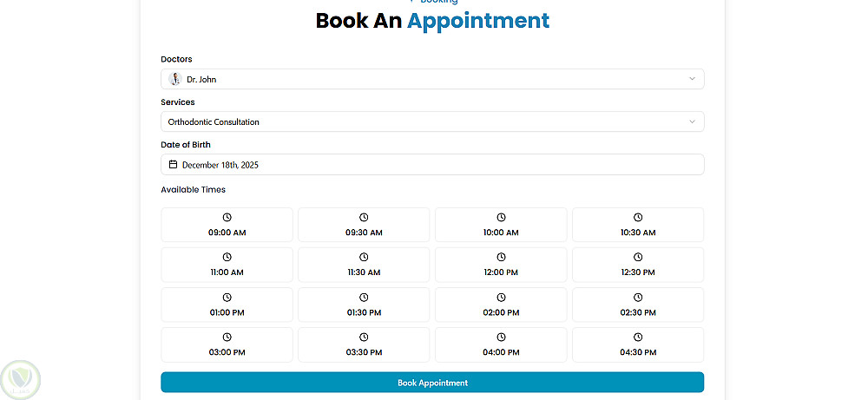Click the clock icon above 10:30 AM
This screenshot has width=868, height=400.
638,217
